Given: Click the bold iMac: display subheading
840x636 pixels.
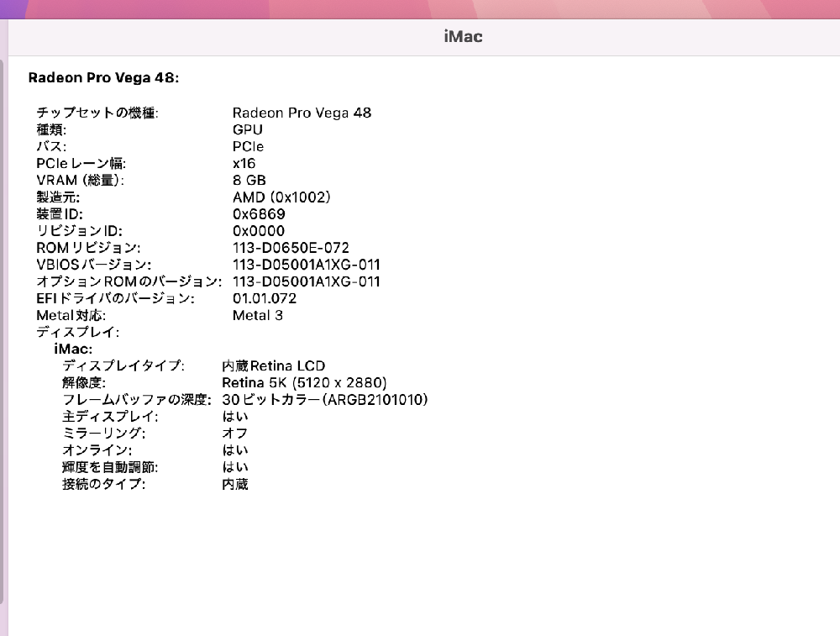Looking at the screenshot, I should pyautogui.click(x=73, y=349).
